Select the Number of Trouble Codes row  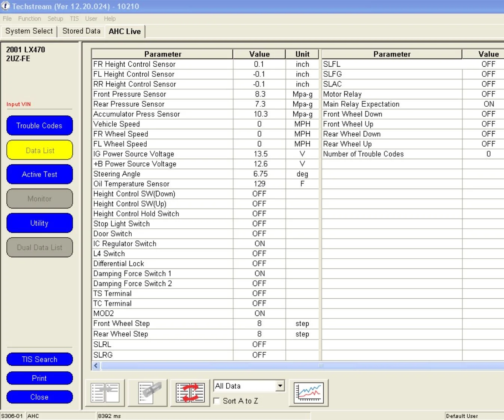point(413,154)
